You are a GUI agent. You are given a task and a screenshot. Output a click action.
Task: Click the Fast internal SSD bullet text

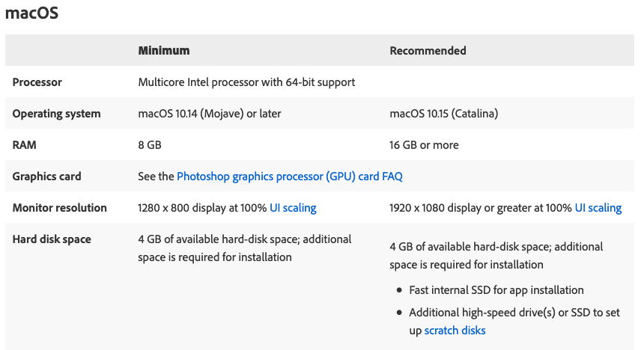point(496,290)
